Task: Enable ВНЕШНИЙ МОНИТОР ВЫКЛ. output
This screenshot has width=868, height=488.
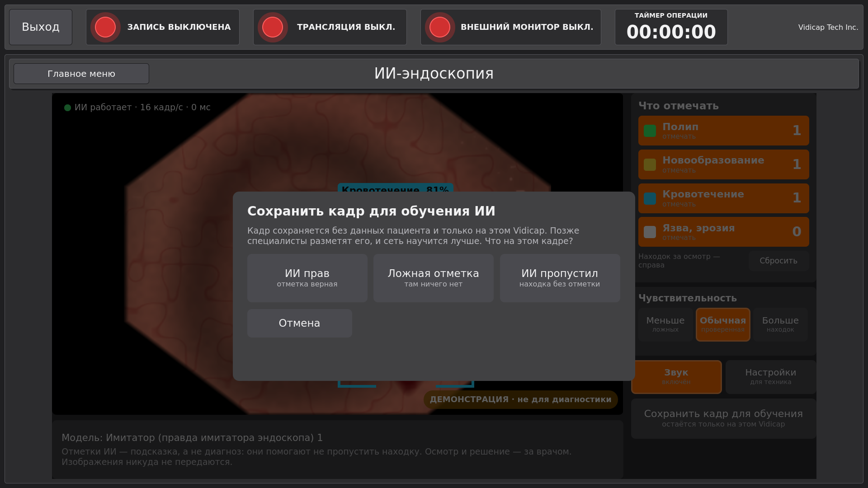Action: coord(511,27)
